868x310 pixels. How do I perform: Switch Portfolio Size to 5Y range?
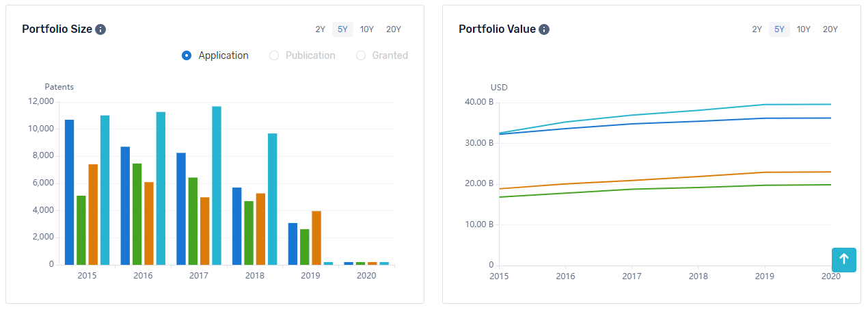(342, 29)
